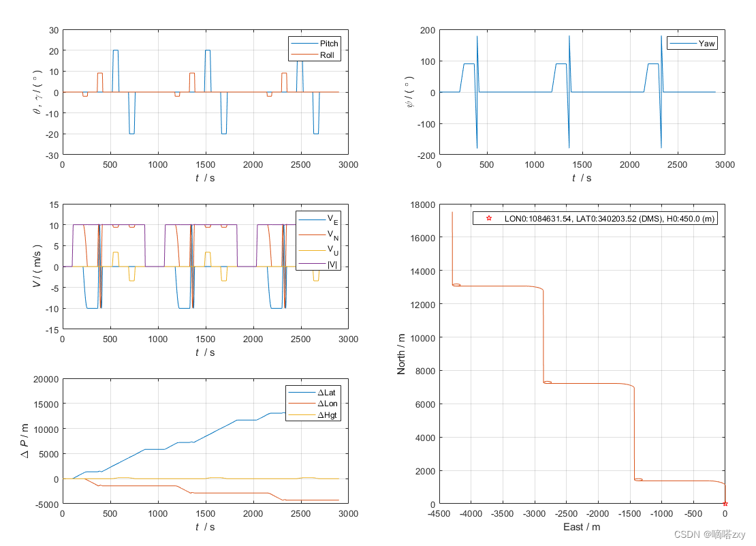The height and width of the screenshot is (546, 756).
Task: Click the -30 tick on attitude axis
Action: click(x=52, y=156)
